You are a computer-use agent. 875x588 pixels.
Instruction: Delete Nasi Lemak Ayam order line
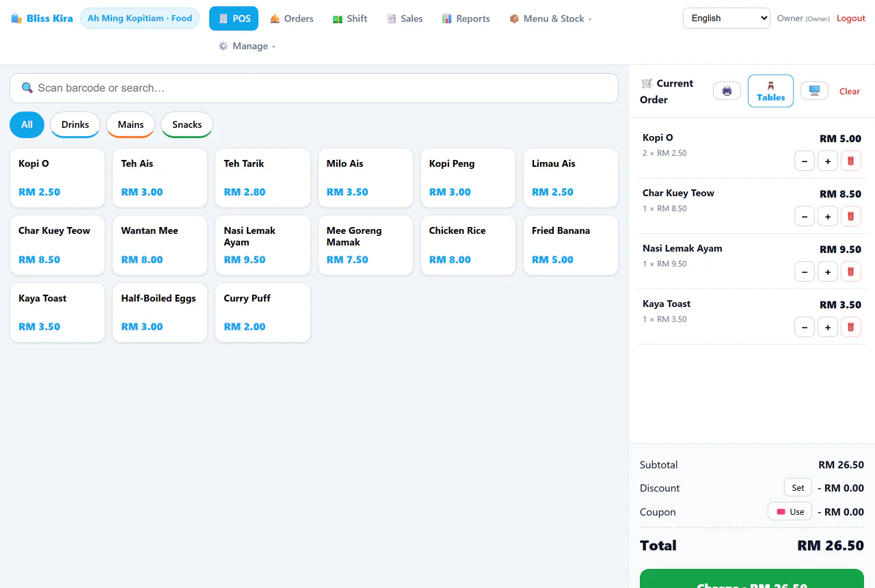coord(850,272)
